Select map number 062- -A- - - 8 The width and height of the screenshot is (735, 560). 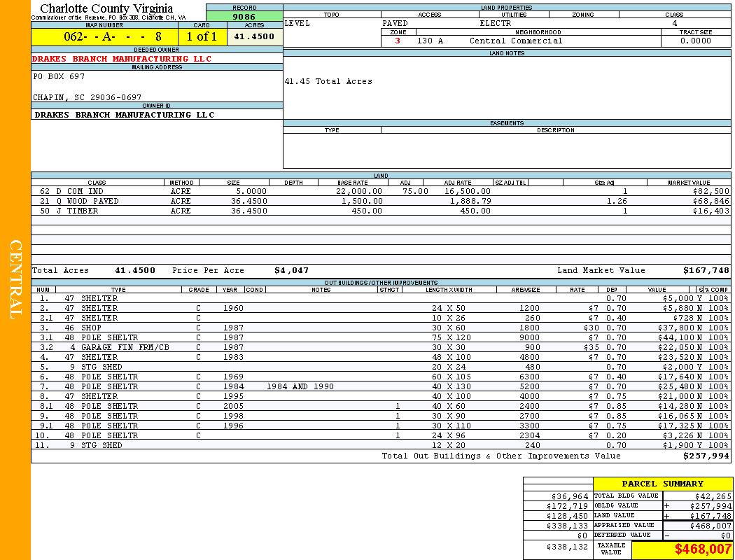click(x=113, y=36)
